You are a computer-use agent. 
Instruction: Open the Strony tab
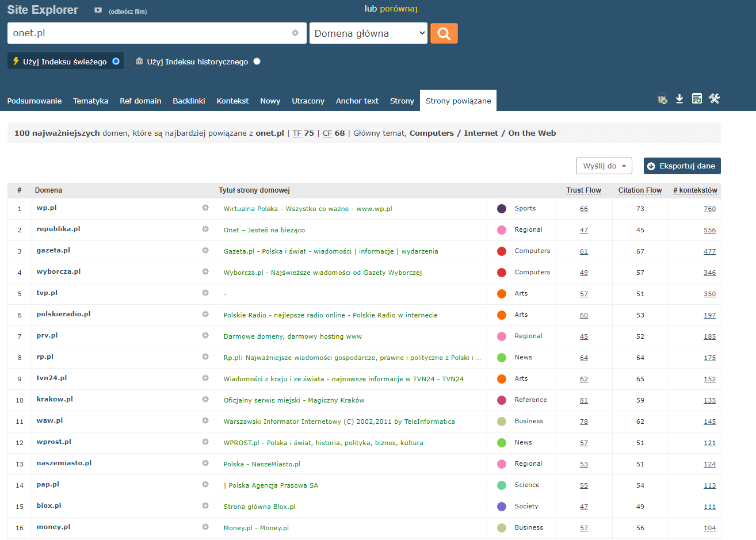point(402,101)
